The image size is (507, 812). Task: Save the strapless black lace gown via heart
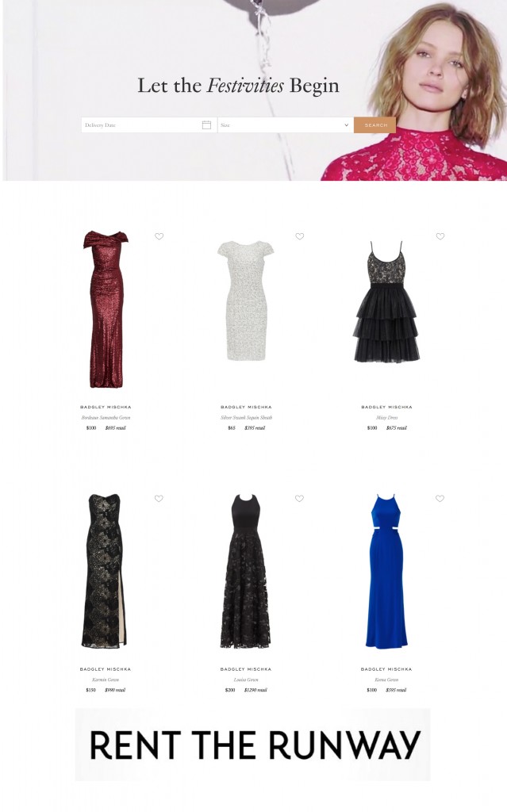click(x=159, y=498)
